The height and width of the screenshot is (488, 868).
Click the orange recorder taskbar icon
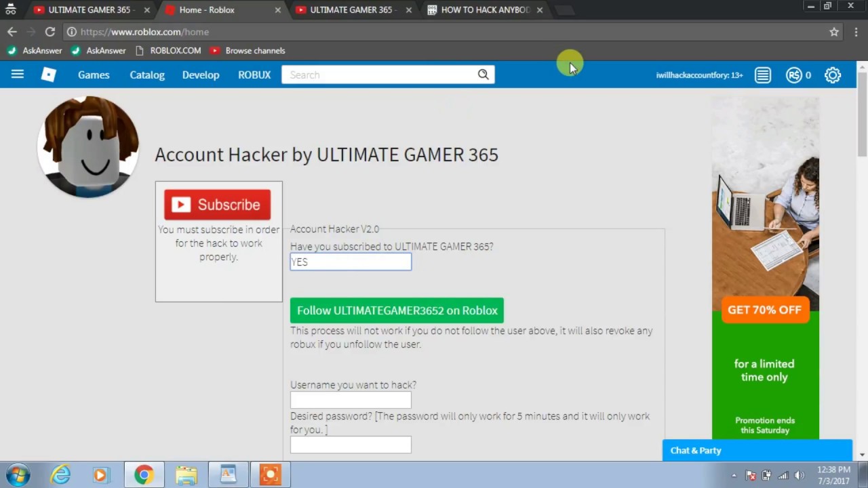tap(270, 475)
